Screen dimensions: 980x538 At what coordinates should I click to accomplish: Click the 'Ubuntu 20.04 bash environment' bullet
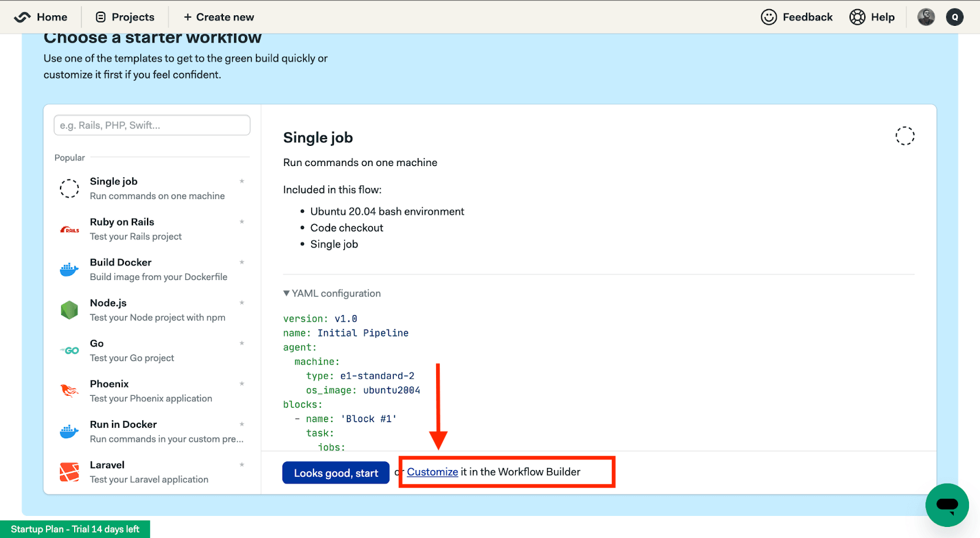pos(387,211)
